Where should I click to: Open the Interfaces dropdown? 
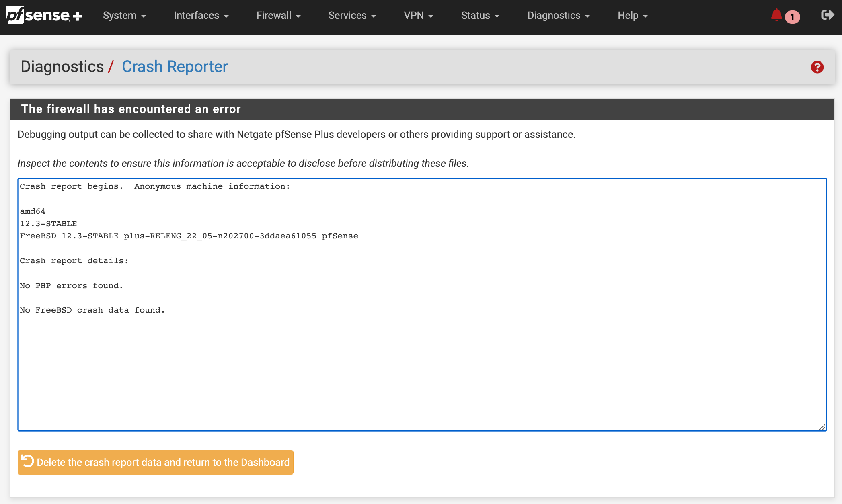click(x=201, y=15)
